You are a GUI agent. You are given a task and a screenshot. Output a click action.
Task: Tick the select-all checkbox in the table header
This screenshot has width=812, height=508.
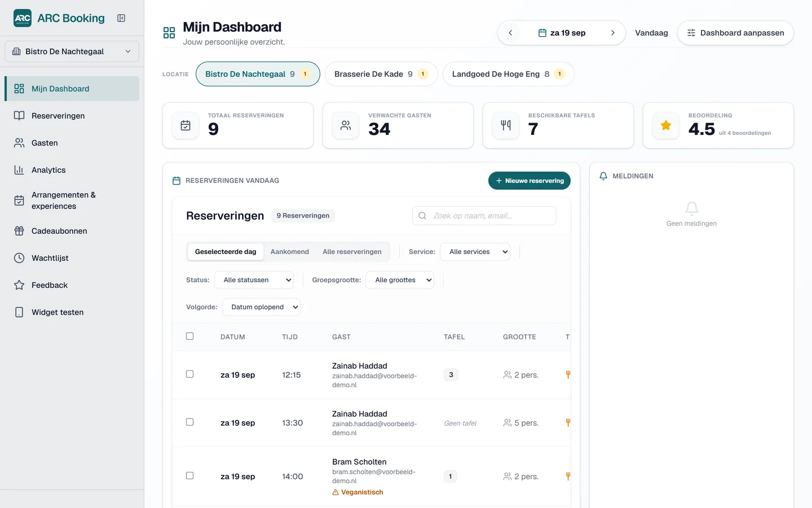click(189, 336)
